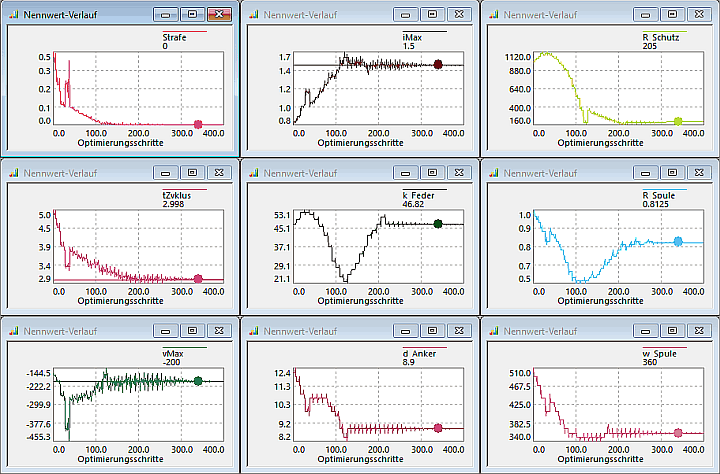Viewport: 720px width, 474px height.
Task: Select the green end marker on the vMax curve
Action: pos(198,381)
